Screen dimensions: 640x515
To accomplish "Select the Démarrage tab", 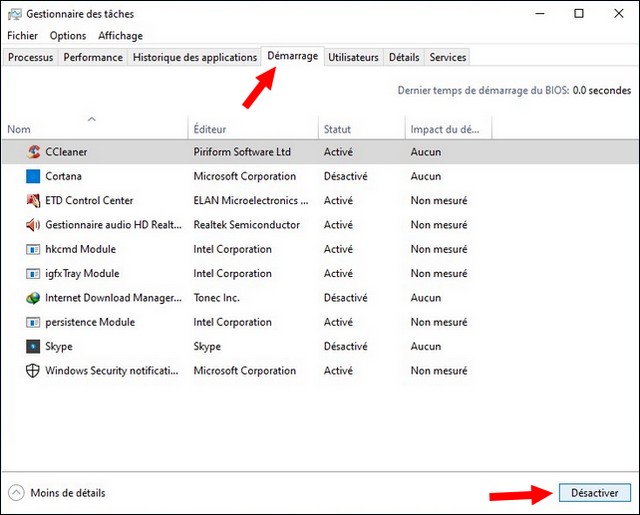I will pyautogui.click(x=293, y=56).
